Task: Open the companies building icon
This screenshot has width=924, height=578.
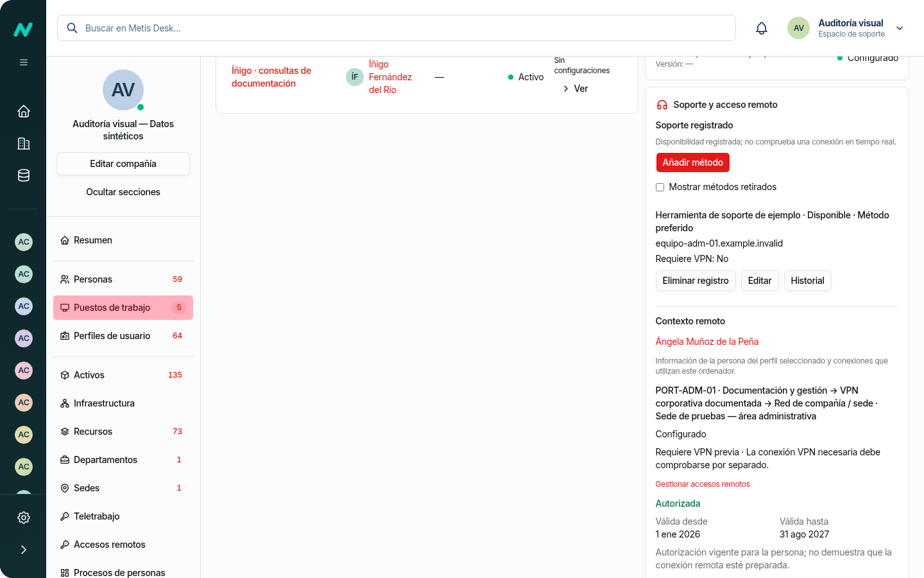Action: pos(24,143)
